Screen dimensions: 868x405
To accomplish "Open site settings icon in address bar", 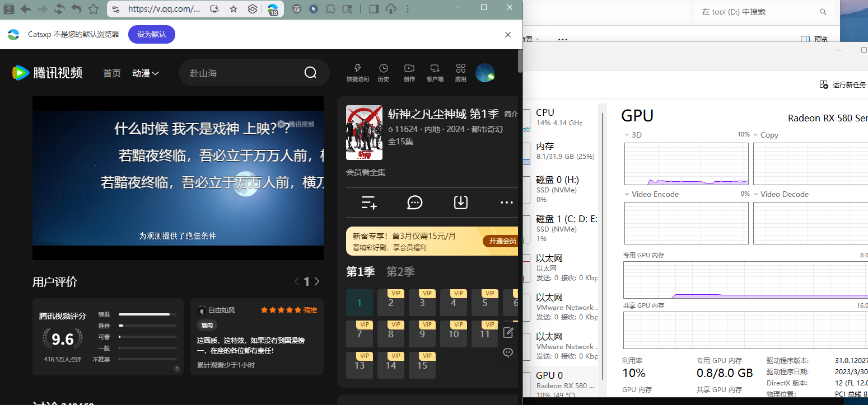I will tap(116, 9).
